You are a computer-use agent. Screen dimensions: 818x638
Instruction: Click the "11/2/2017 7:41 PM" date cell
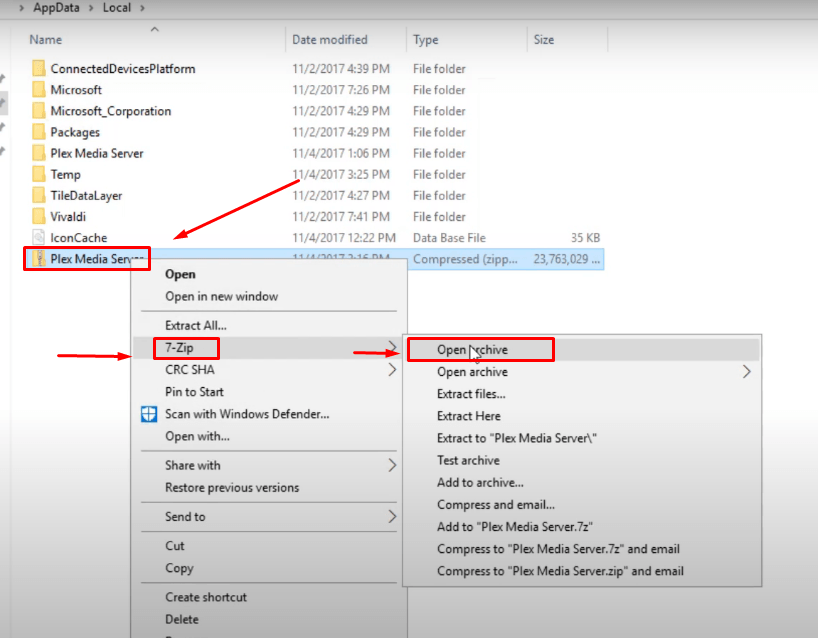(x=341, y=216)
